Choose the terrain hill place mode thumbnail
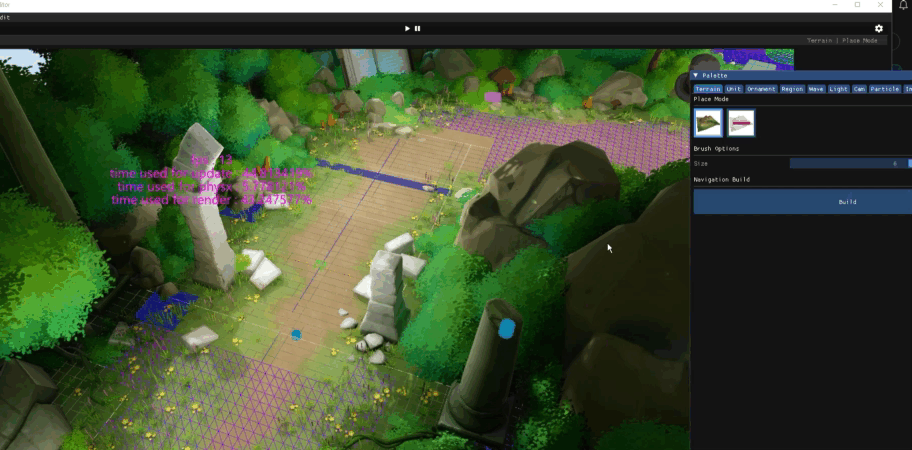The height and width of the screenshot is (450, 912). 708,123
